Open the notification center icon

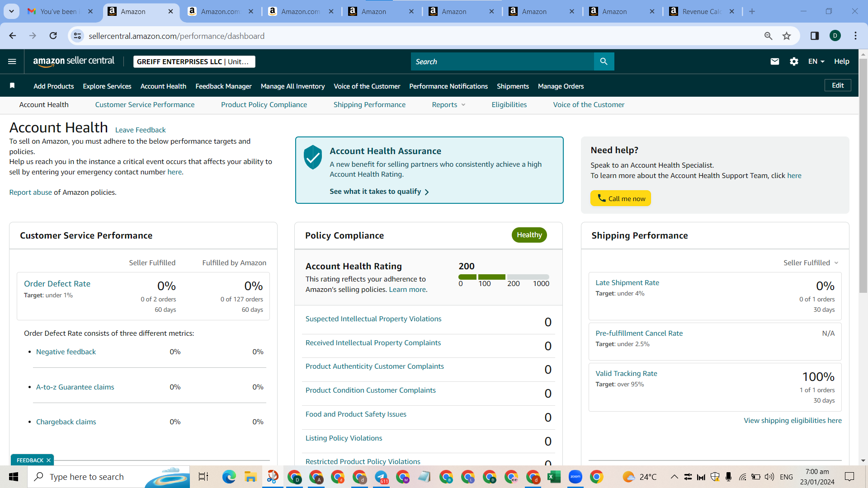click(849, 477)
